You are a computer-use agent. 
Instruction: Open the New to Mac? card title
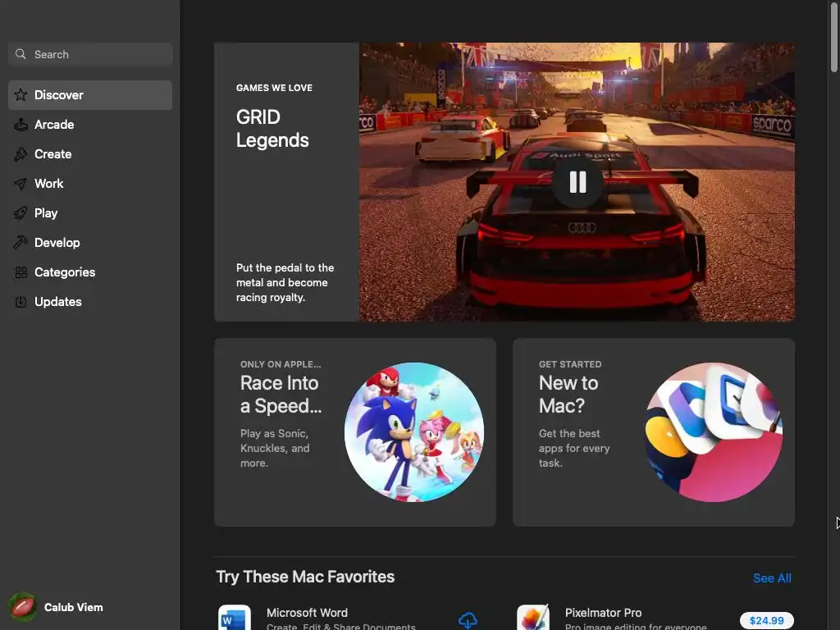click(568, 395)
